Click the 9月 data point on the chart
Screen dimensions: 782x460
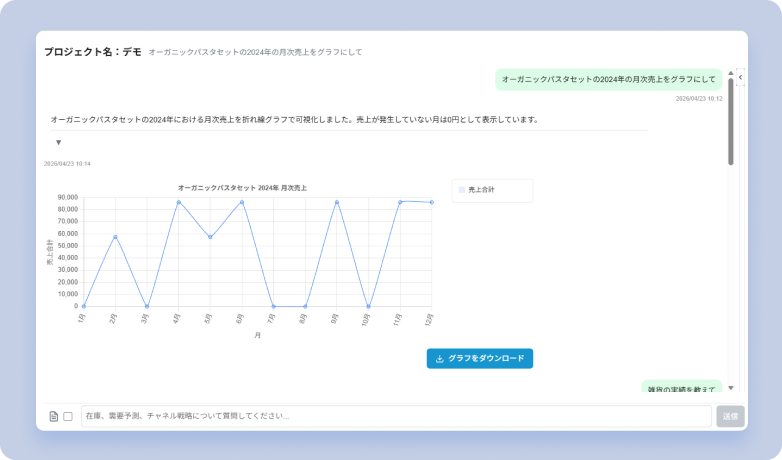click(337, 202)
